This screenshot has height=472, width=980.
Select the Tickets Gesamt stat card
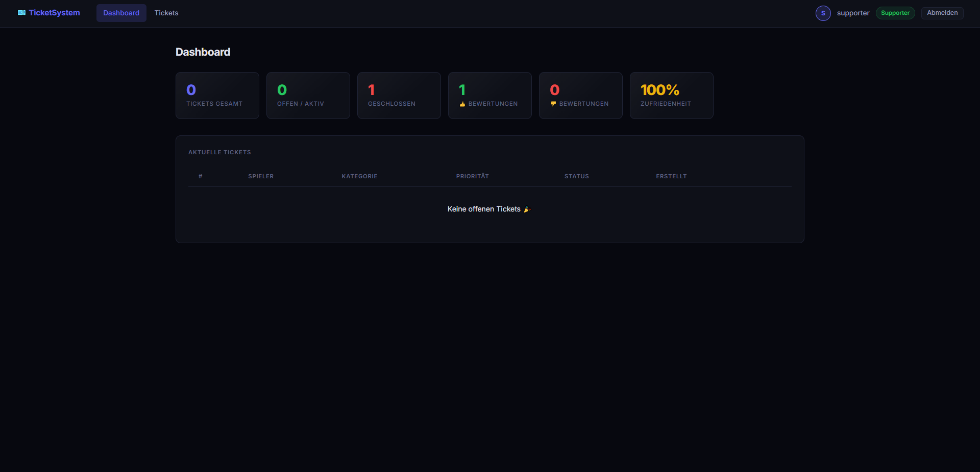217,96
